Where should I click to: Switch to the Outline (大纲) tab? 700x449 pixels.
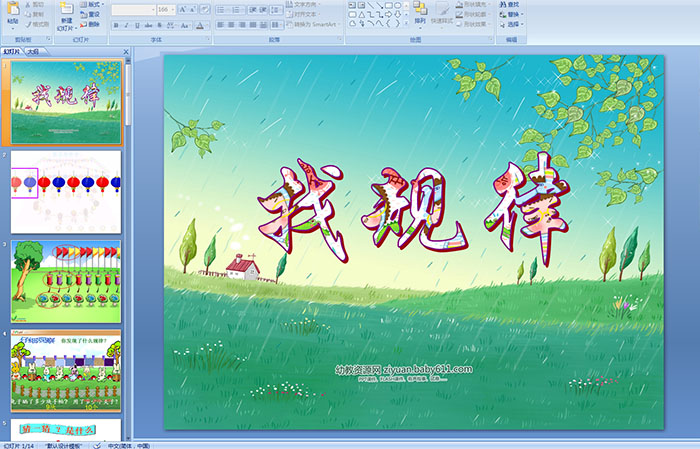pyautogui.click(x=34, y=50)
